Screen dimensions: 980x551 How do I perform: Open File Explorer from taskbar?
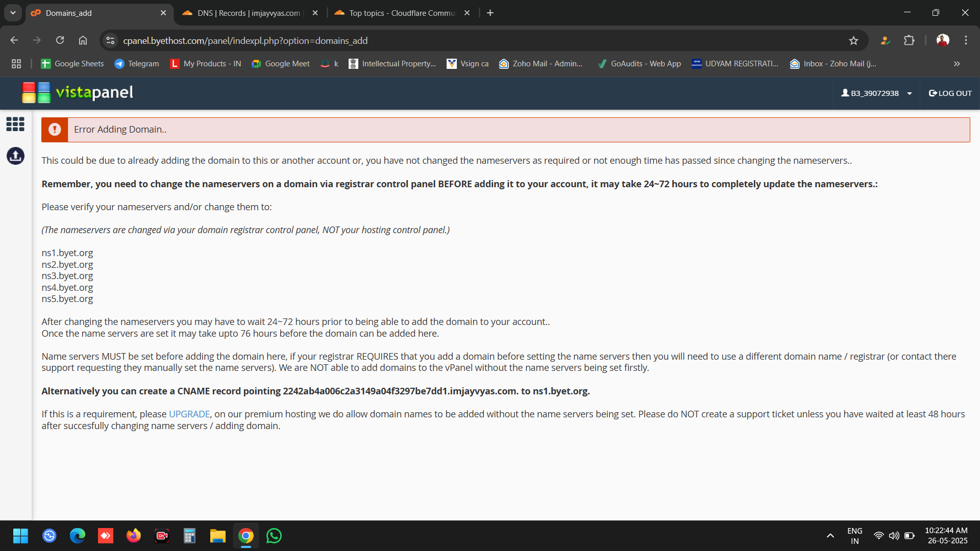218,536
